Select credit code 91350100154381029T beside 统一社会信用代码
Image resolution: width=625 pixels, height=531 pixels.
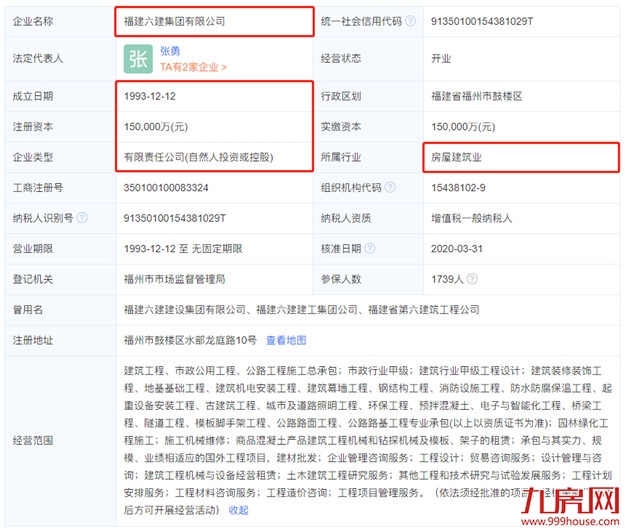click(x=482, y=21)
